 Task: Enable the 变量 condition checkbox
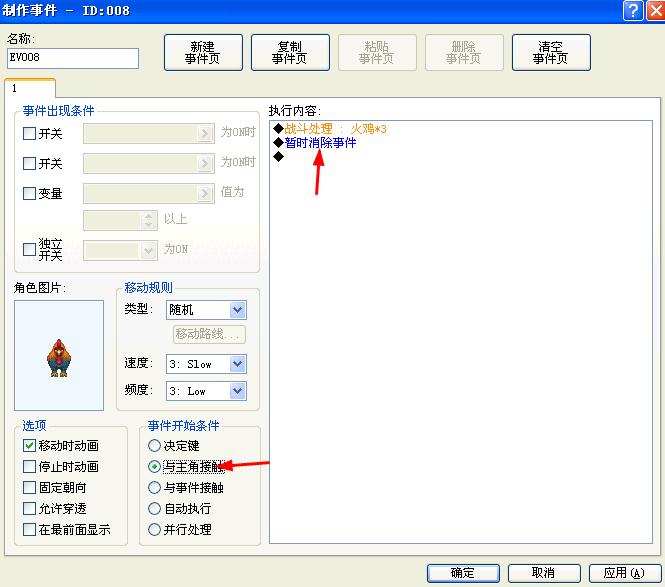29,193
